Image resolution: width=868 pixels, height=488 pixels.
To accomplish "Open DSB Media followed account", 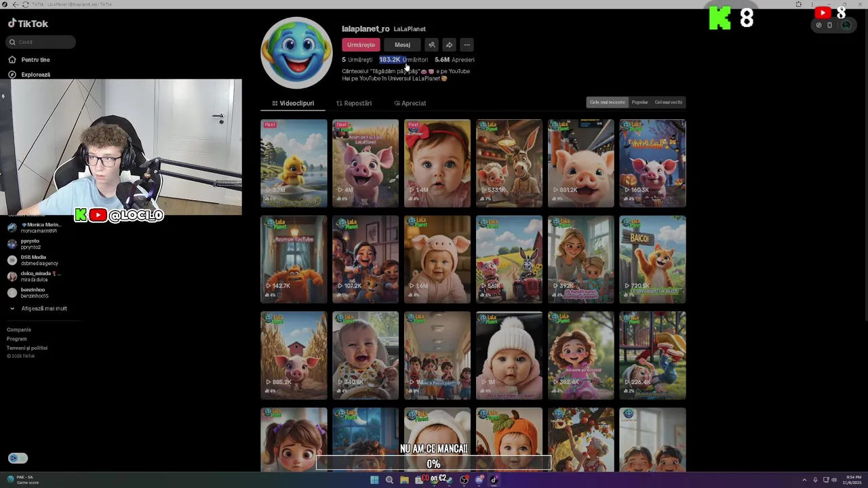I will click(33, 260).
